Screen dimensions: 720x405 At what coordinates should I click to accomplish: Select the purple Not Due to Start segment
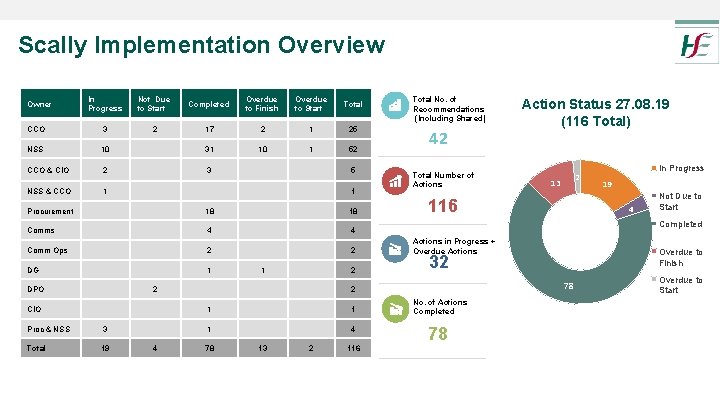click(x=632, y=209)
